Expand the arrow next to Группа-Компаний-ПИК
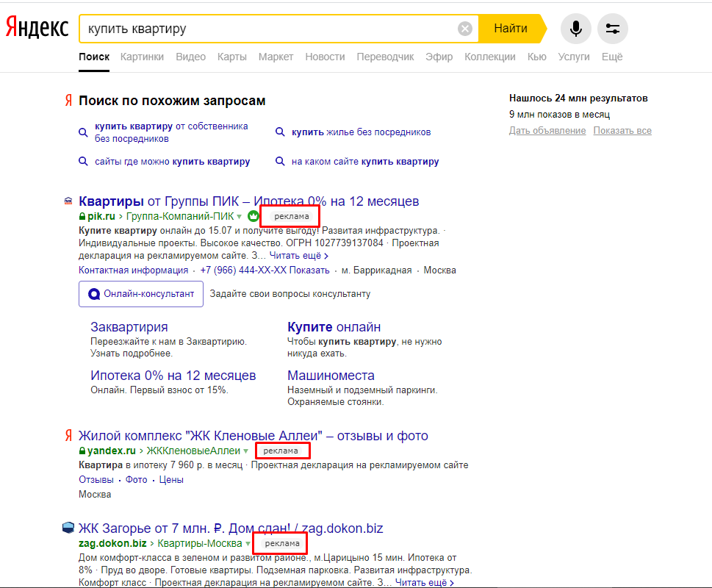Viewport: 712px width, 588px height. tap(240, 217)
